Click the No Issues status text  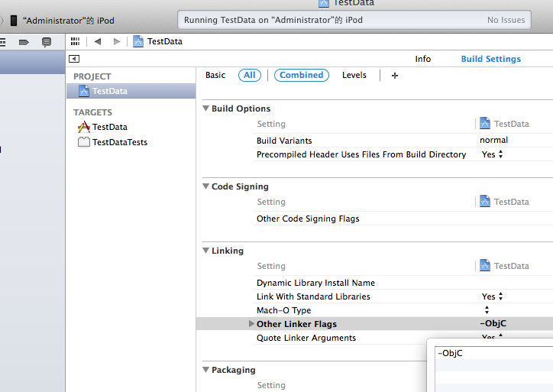coord(506,20)
